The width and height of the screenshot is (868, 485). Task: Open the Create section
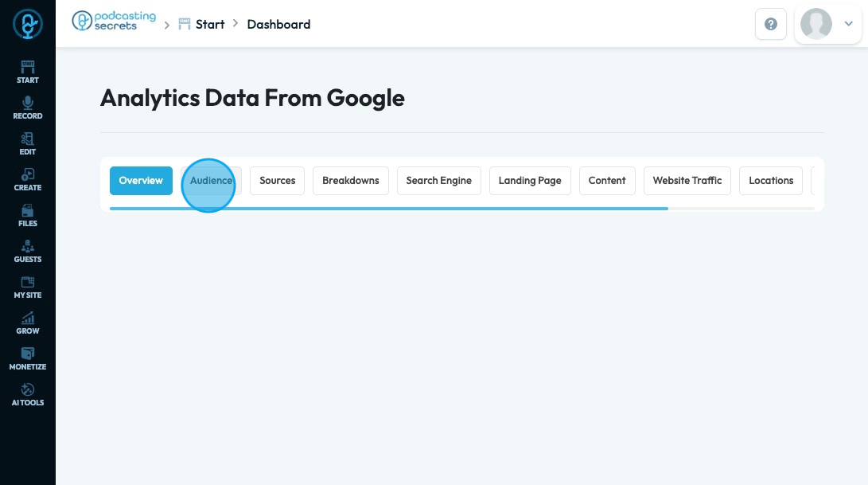pyautogui.click(x=28, y=179)
